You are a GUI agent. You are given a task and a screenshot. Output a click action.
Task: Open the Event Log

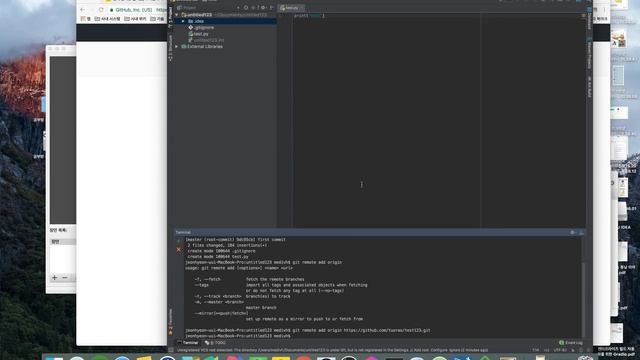click(x=571, y=343)
